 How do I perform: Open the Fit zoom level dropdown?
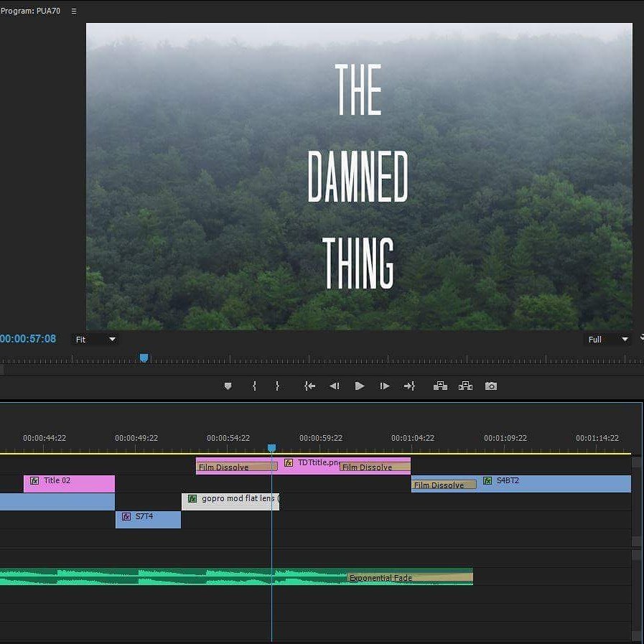[95, 340]
